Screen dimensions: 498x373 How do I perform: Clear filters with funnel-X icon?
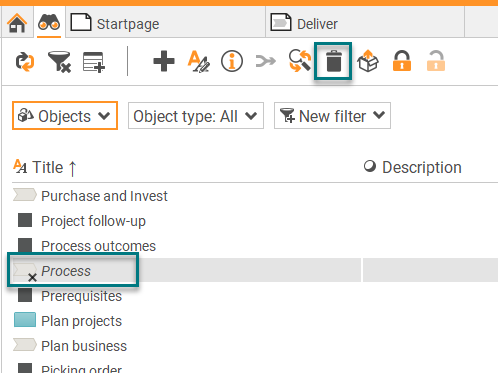pyautogui.click(x=59, y=62)
